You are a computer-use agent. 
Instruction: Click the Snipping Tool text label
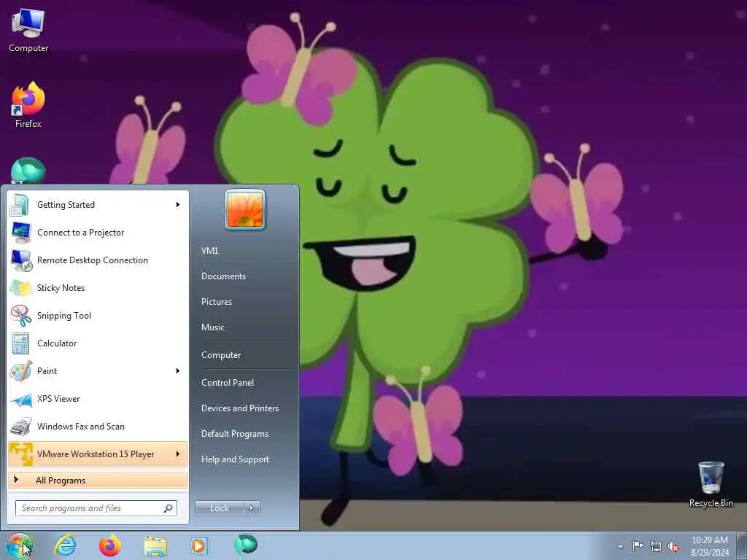[x=64, y=316]
